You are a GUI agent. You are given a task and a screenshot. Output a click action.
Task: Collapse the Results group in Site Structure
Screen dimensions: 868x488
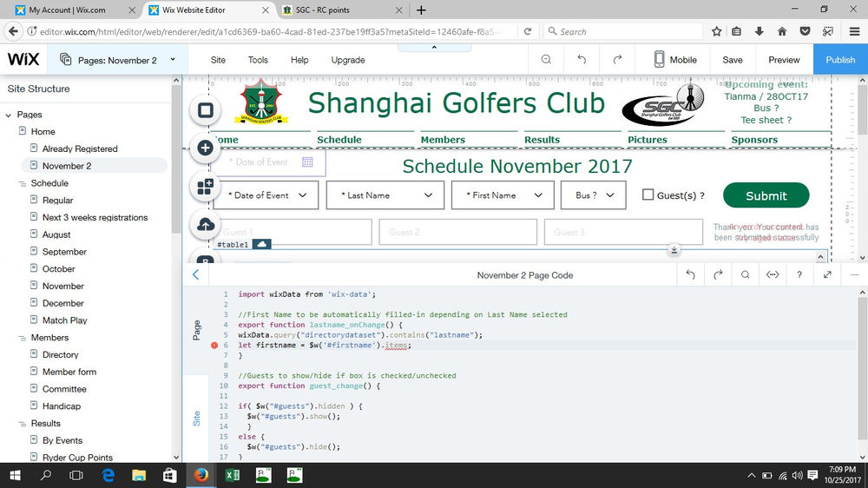click(23, 424)
